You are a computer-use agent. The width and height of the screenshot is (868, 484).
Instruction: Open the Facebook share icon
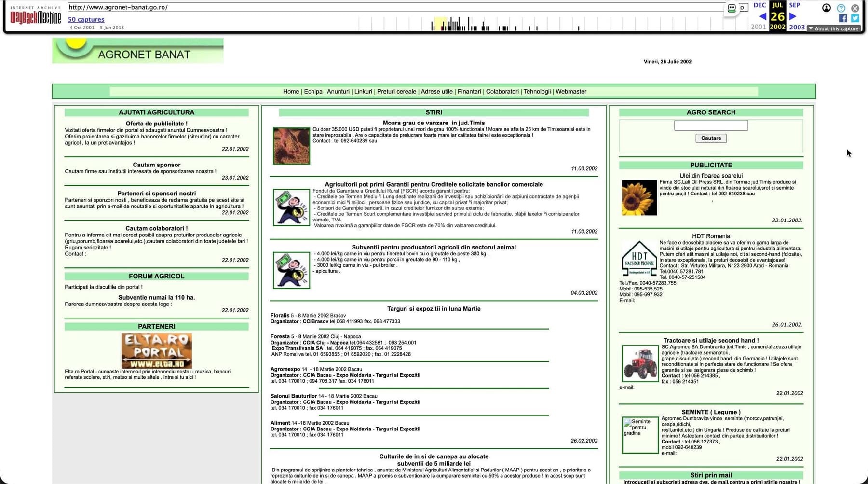coord(843,18)
